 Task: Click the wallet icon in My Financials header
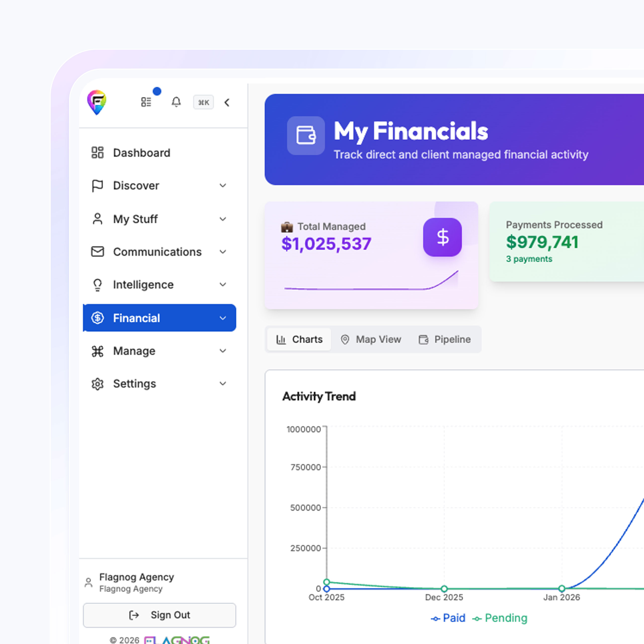(x=306, y=135)
